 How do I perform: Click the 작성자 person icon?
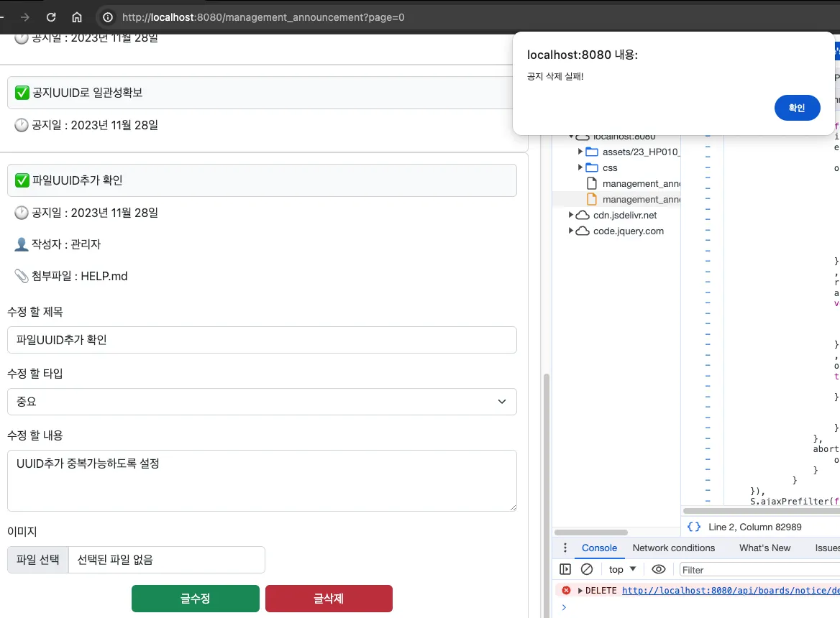tap(21, 244)
